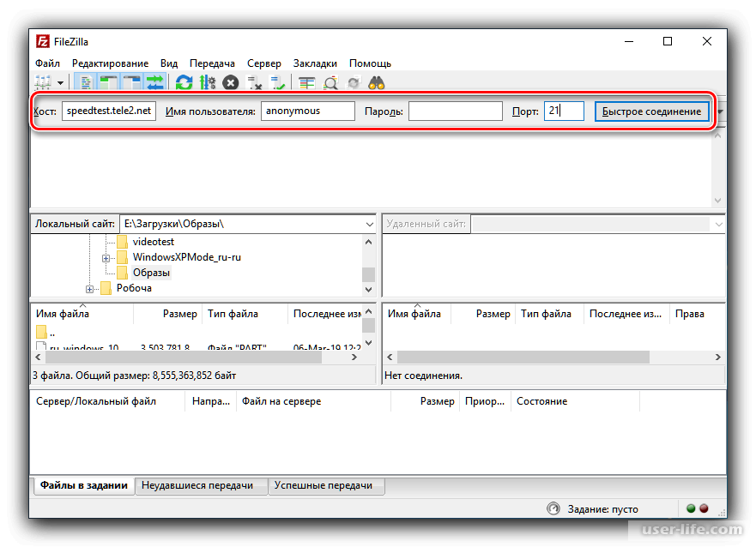Viewport: 756px width, 547px height.
Task: Open the quick connect history dropdown arrow
Action: [720, 111]
